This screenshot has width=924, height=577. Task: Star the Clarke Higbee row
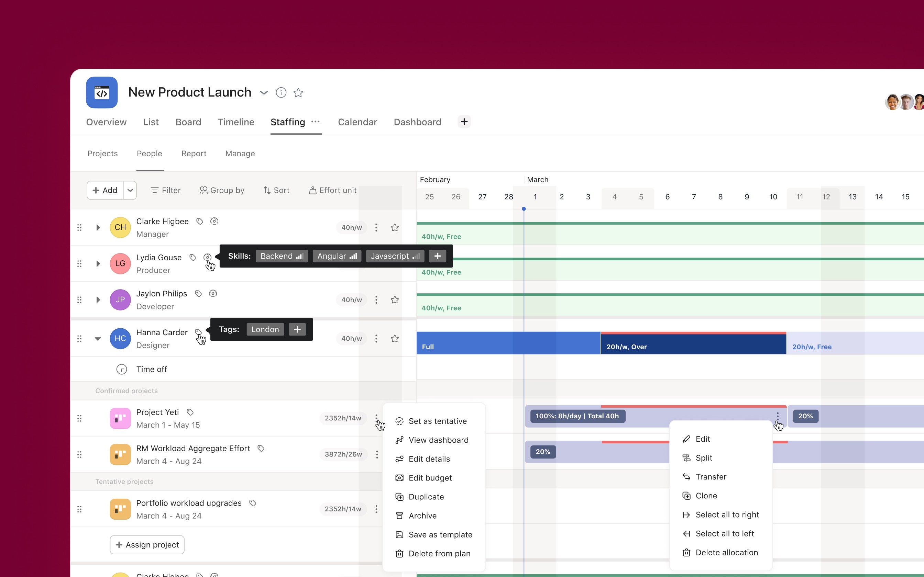(x=395, y=227)
